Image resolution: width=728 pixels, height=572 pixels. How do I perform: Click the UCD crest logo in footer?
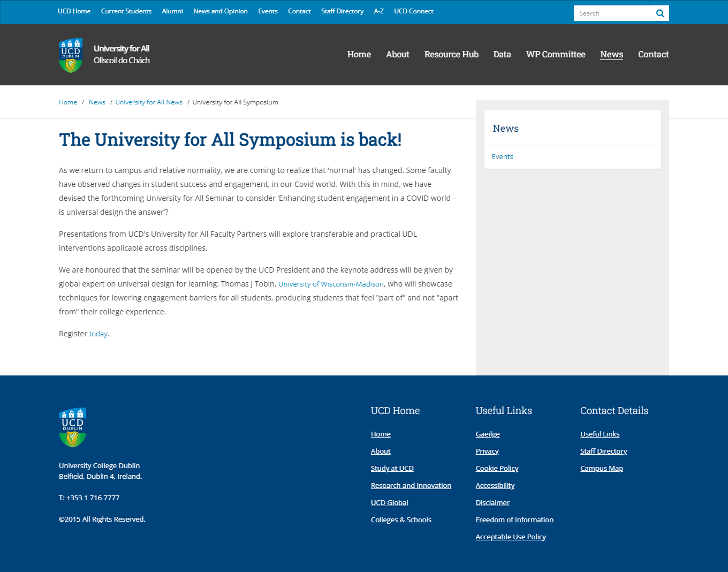72,427
